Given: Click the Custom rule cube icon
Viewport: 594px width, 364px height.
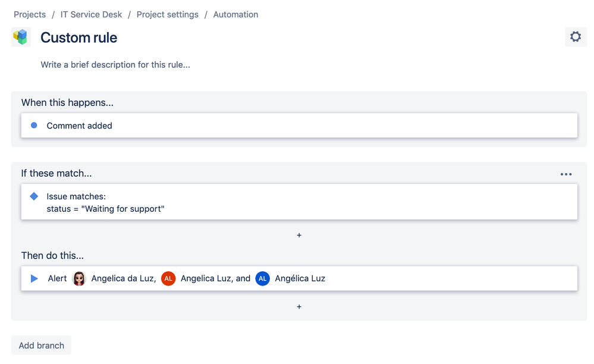Looking at the screenshot, I should [21, 36].
